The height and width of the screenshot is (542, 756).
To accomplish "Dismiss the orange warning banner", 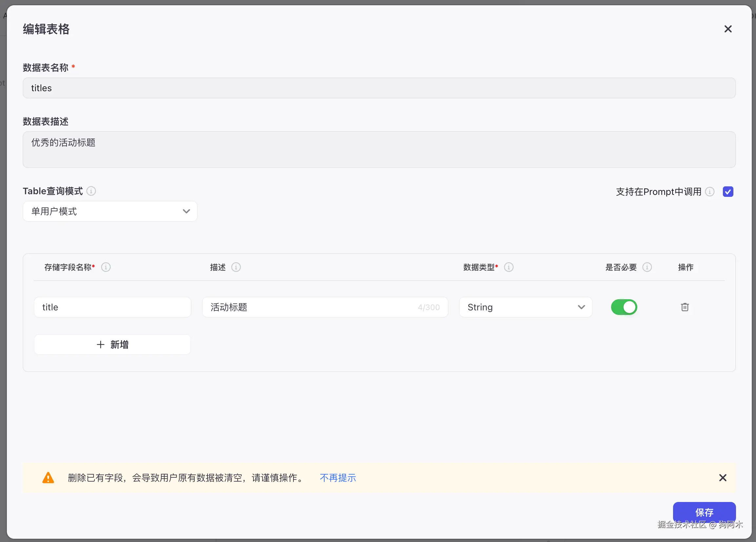I will pos(723,478).
